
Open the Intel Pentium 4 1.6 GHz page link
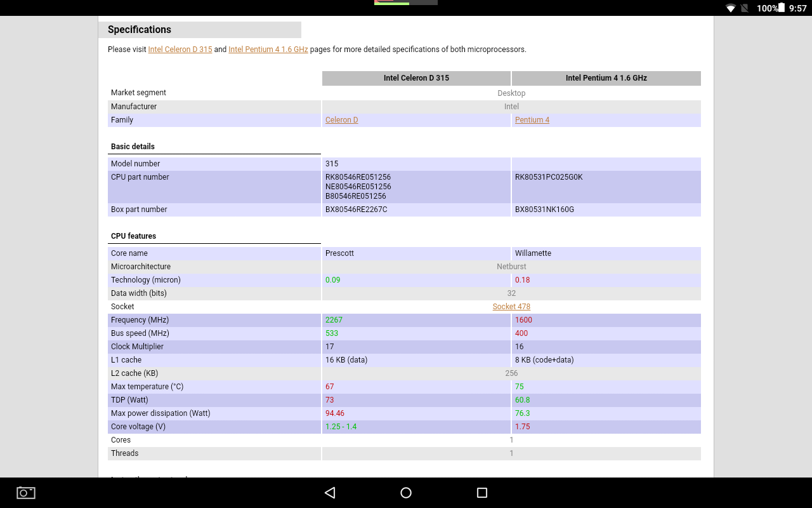tap(268, 50)
